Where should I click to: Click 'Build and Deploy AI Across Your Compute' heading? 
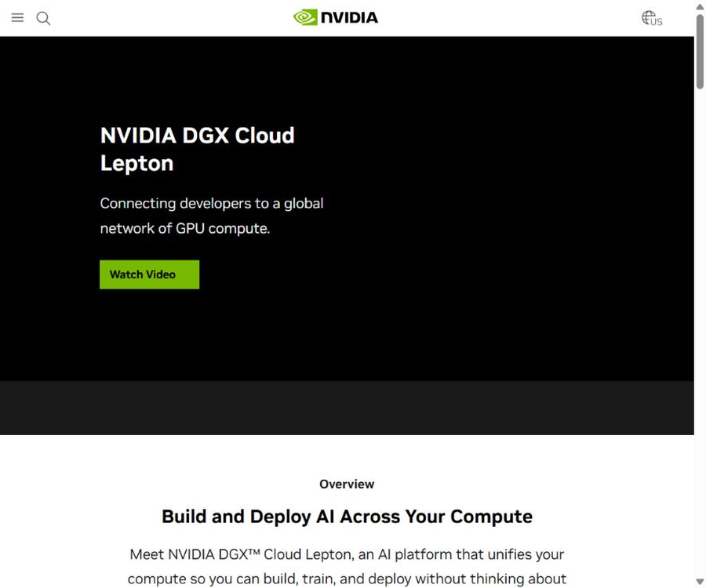347,517
